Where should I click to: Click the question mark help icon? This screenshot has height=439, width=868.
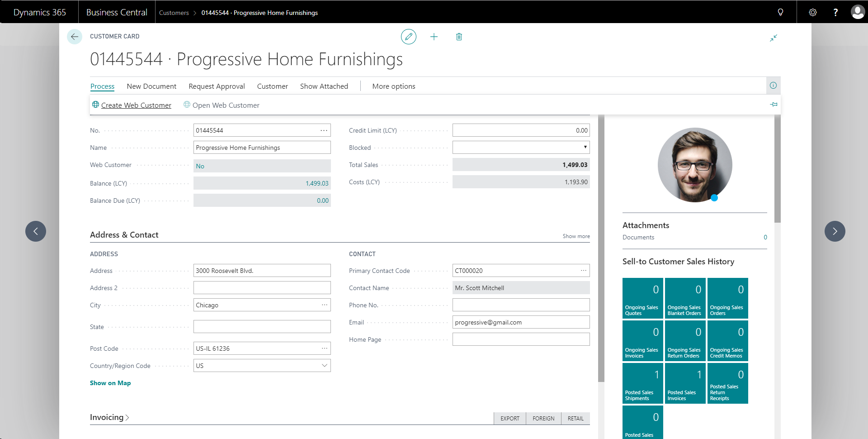click(835, 12)
